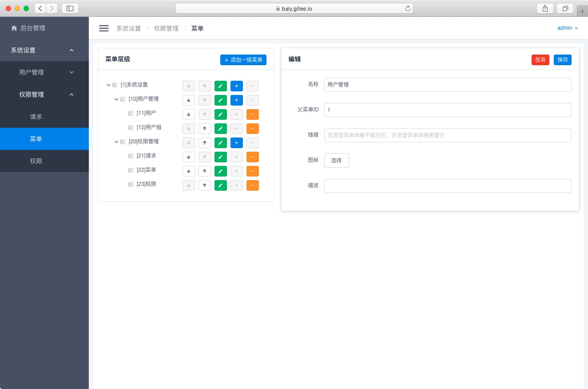
Task: Edit the [23]权限 menu entry
Action: (x=221, y=185)
